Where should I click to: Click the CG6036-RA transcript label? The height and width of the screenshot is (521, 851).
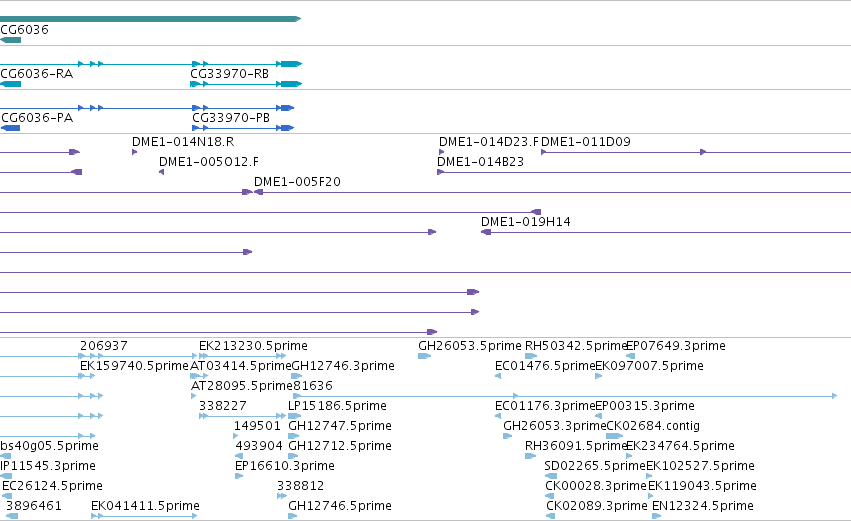coord(36,74)
